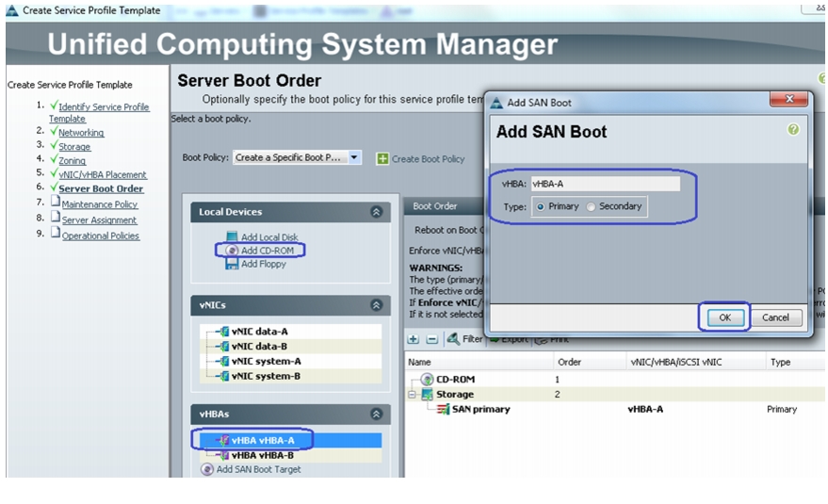Close the Add SAN Boot dialog
This screenshot has width=828, height=504.
[789, 99]
